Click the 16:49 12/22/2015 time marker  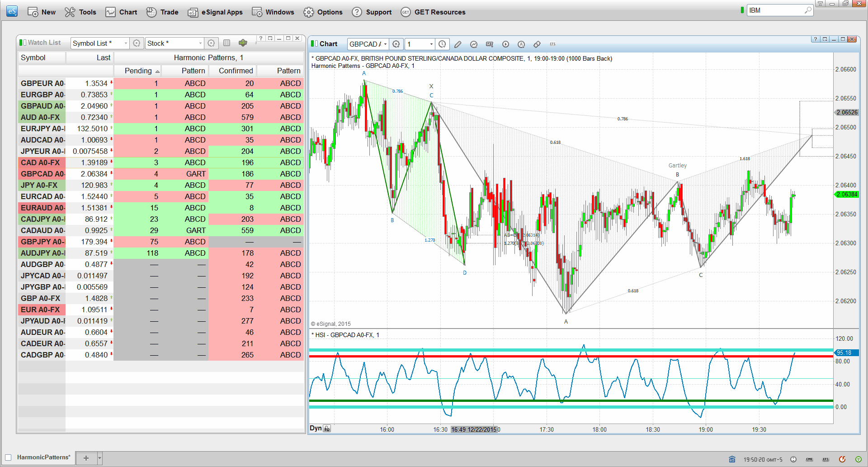(474, 429)
